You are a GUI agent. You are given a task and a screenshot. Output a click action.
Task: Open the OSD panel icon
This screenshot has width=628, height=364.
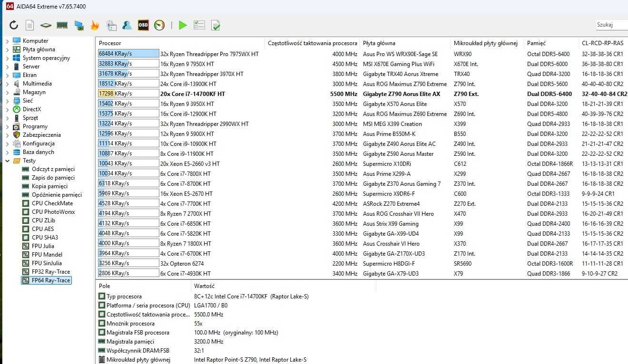pyautogui.click(x=143, y=25)
